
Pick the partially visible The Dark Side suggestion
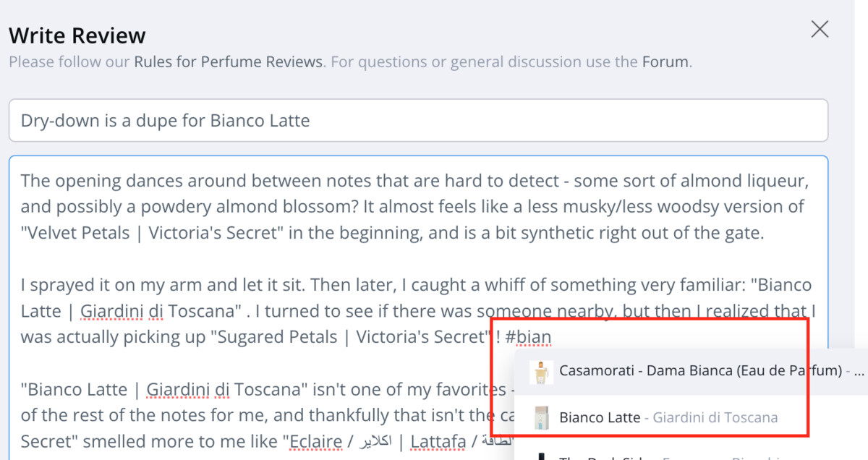tap(691, 452)
